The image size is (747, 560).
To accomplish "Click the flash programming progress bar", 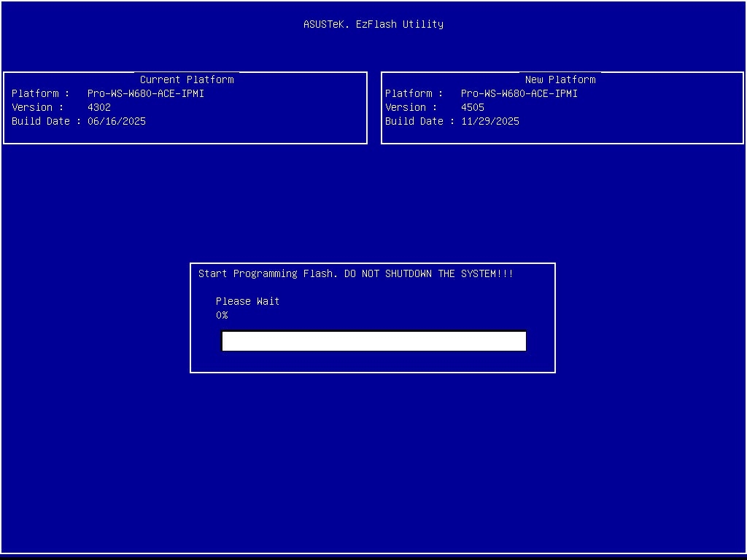I will pos(373,341).
